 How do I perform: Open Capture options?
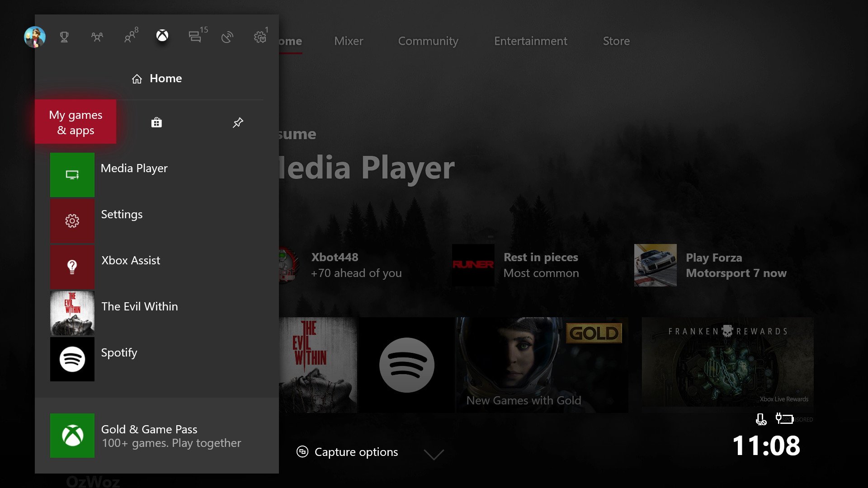pyautogui.click(x=347, y=452)
